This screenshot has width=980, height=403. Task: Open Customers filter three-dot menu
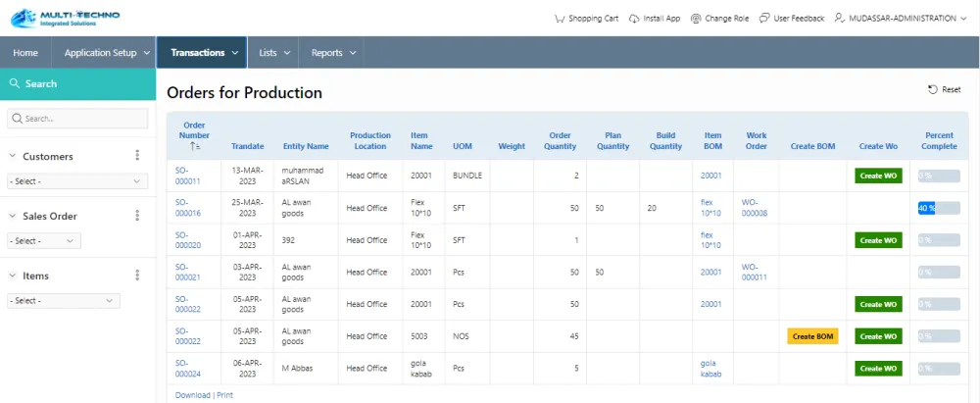pyautogui.click(x=137, y=156)
